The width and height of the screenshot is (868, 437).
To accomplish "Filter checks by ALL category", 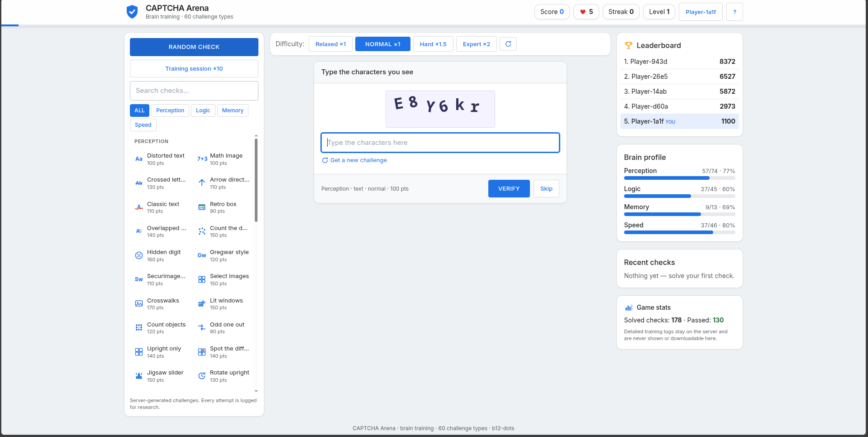I will pos(139,110).
